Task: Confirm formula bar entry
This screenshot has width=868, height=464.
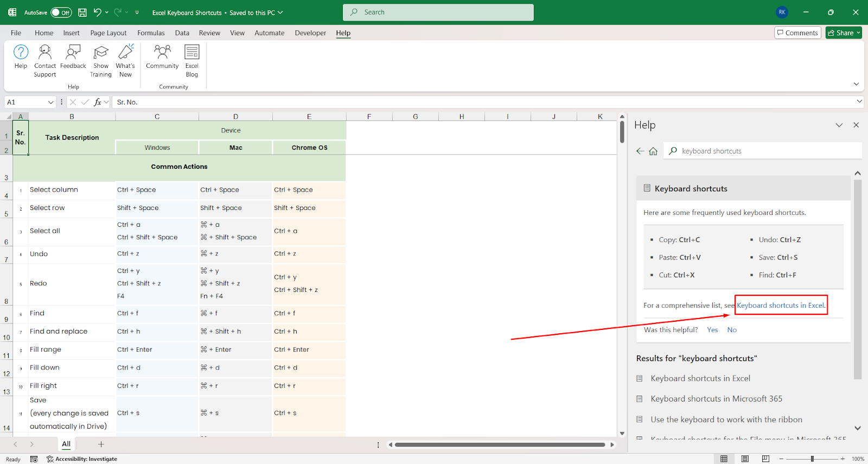Action: click(x=85, y=102)
